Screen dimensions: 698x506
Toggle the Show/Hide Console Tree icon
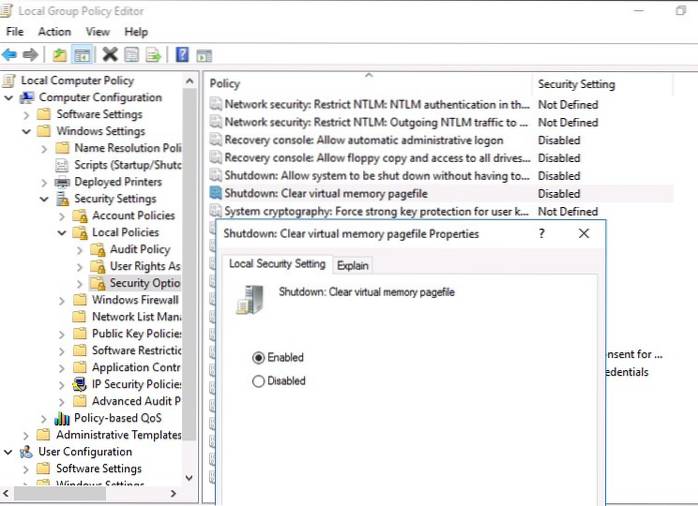[82, 54]
